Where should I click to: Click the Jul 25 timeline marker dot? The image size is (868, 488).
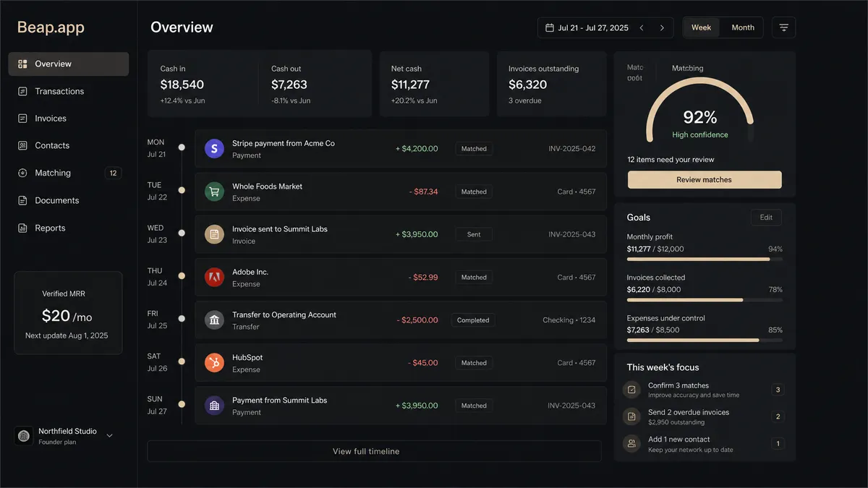[x=182, y=319]
